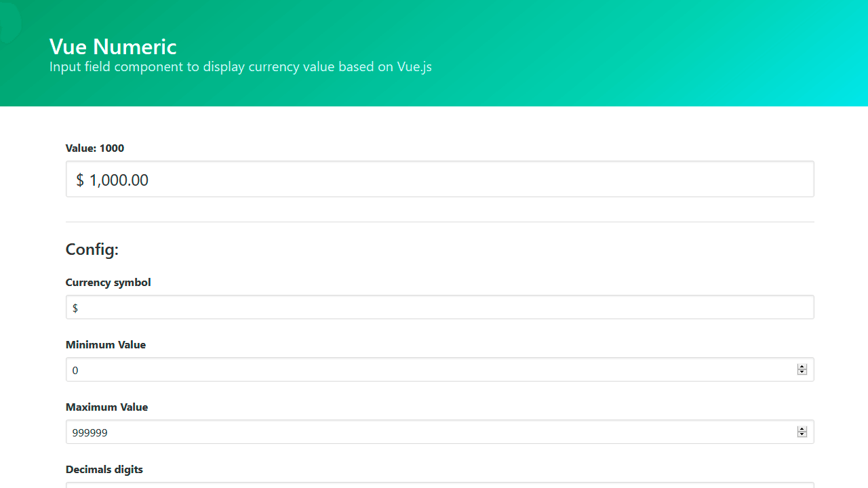Decrement Maximum Value using down spinner
Screen dimensions: 868x488
[802, 435]
